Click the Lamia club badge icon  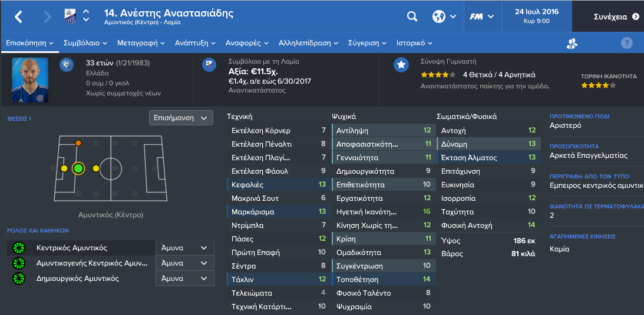[70, 16]
